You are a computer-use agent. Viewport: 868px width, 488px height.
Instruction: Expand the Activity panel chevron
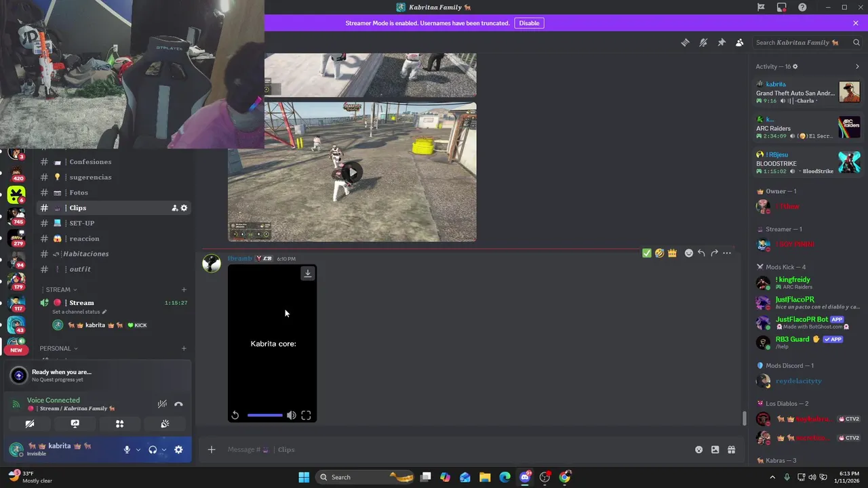click(857, 66)
